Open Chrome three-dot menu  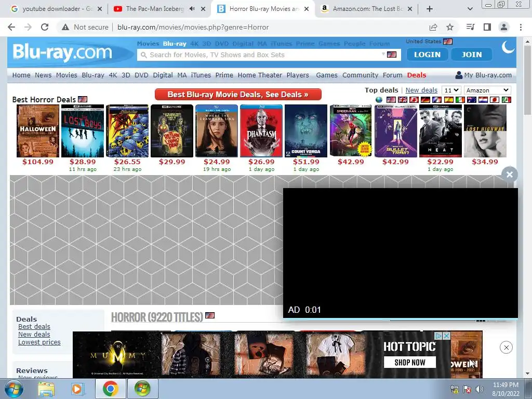[x=521, y=27]
